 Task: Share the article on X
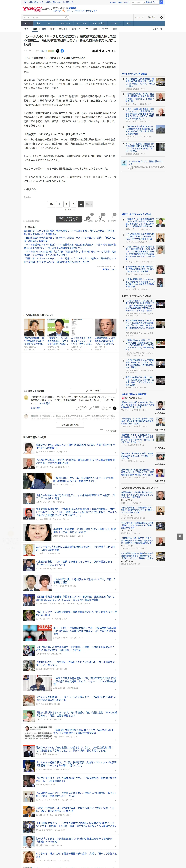coord(57,51)
